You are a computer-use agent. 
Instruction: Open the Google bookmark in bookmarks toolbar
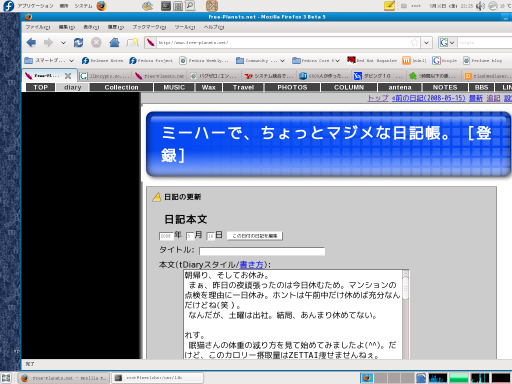click(444, 60)
